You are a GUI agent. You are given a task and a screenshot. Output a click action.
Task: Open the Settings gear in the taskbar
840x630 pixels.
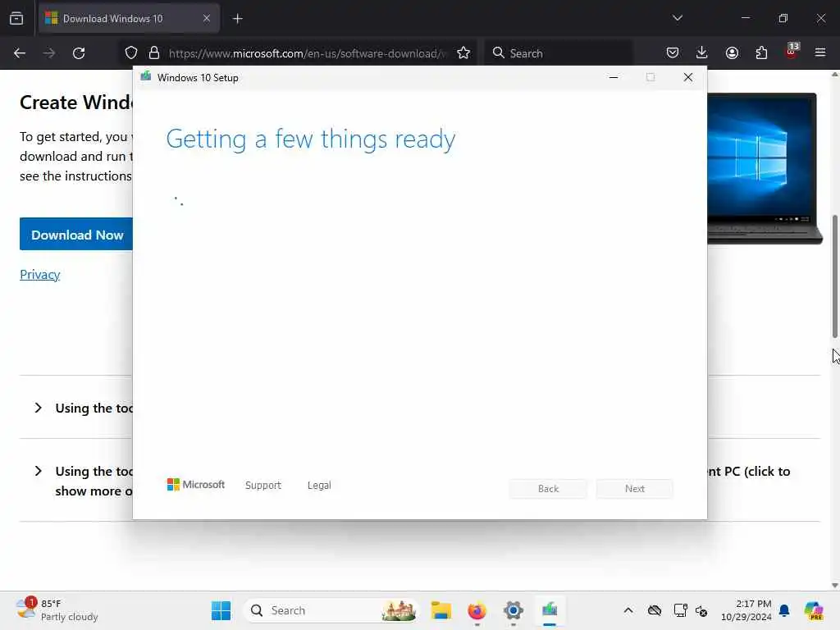514,610
